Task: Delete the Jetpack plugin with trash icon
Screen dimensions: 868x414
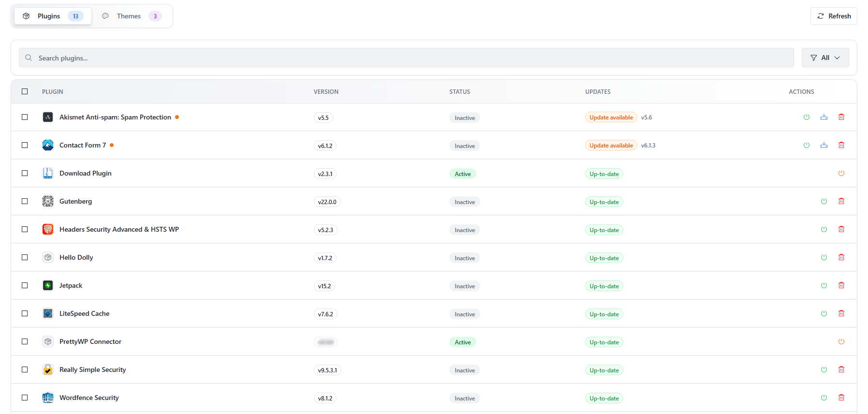Action: pos(841,285)
